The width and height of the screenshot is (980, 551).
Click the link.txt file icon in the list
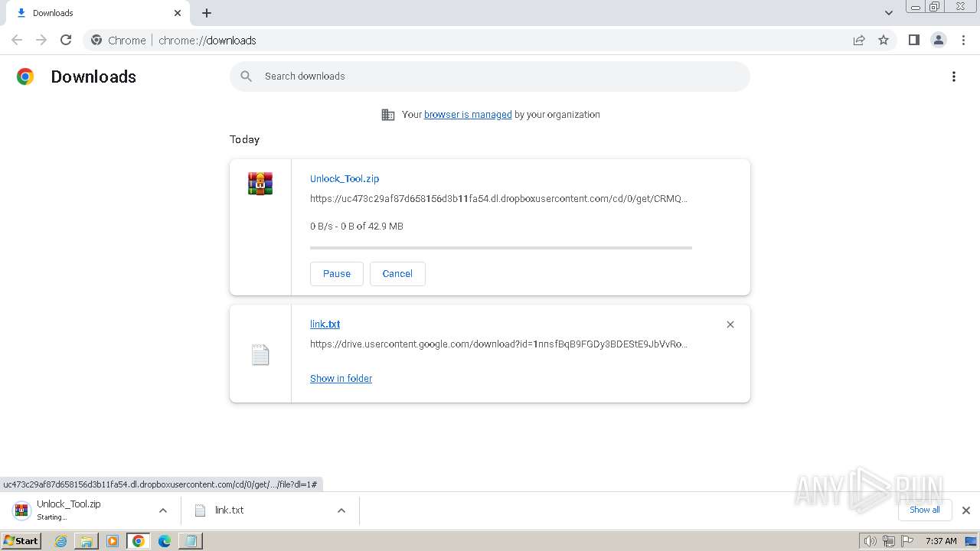click(x=260, y=355)
